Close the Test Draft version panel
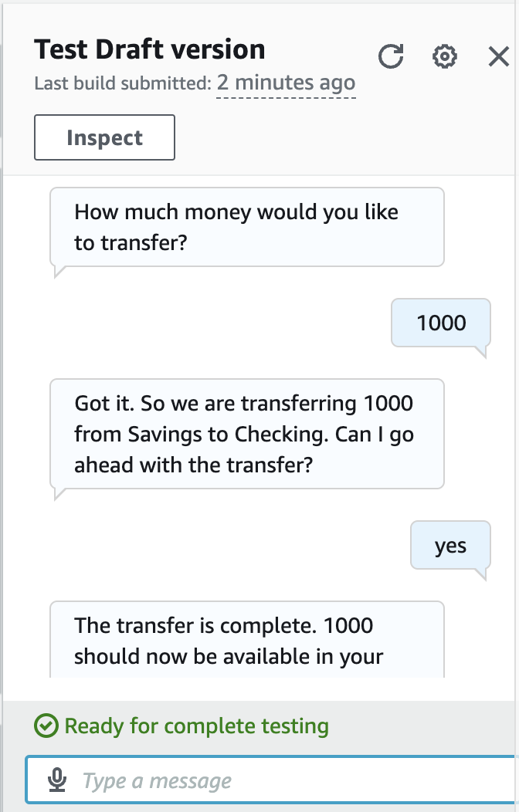Screen dimensions: 519x812 499,56
